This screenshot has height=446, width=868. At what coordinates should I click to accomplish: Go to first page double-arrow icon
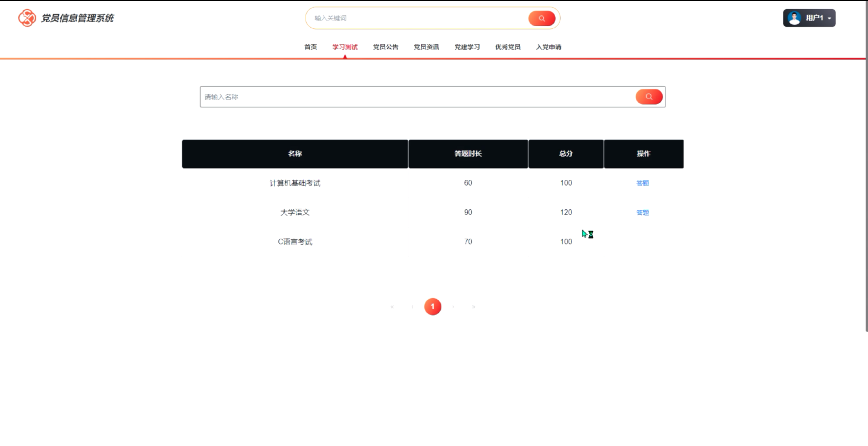(392, 307)
